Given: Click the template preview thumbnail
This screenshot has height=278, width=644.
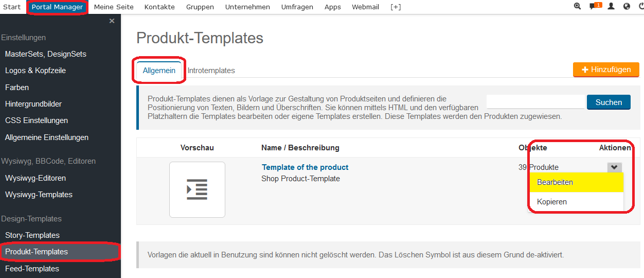Looking at the screenshot, I should tap(197, 189).
